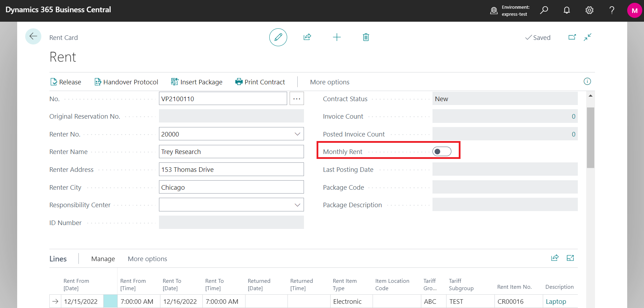The height and width of the screenshot is (308, 644).
Task: Click the share icon in the header
Action: coord(307,37)
